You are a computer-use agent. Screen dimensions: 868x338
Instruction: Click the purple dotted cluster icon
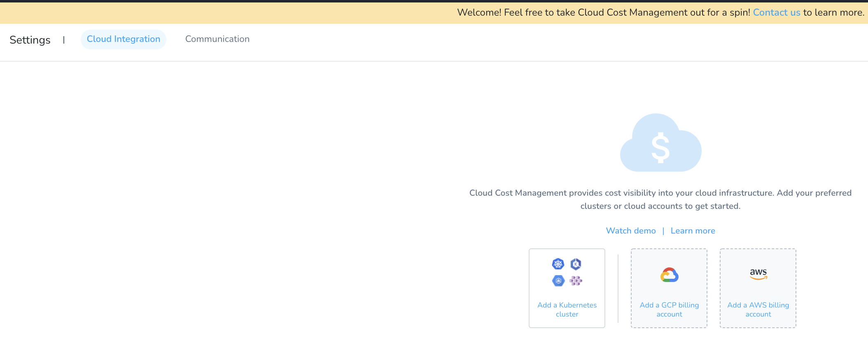click(x=576, y=281)
